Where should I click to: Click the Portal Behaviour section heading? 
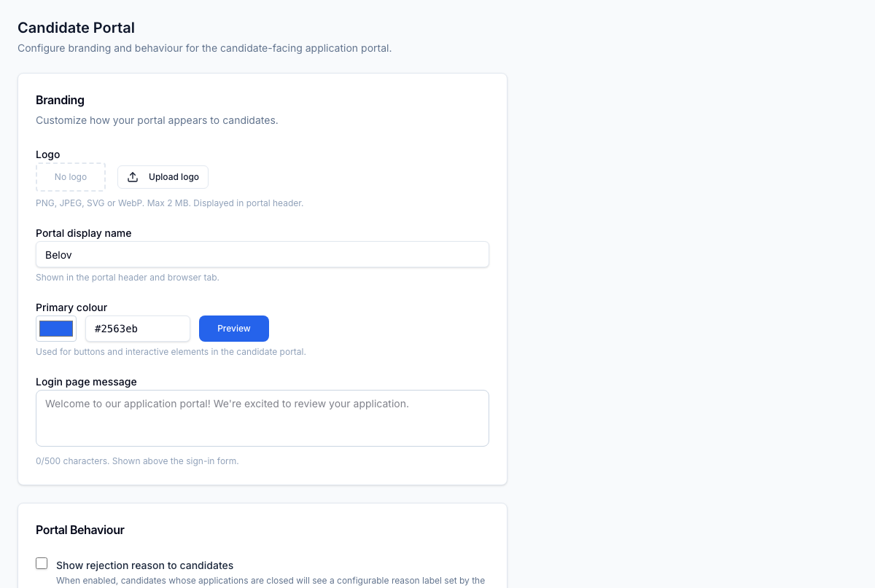[x=80, y=530]
